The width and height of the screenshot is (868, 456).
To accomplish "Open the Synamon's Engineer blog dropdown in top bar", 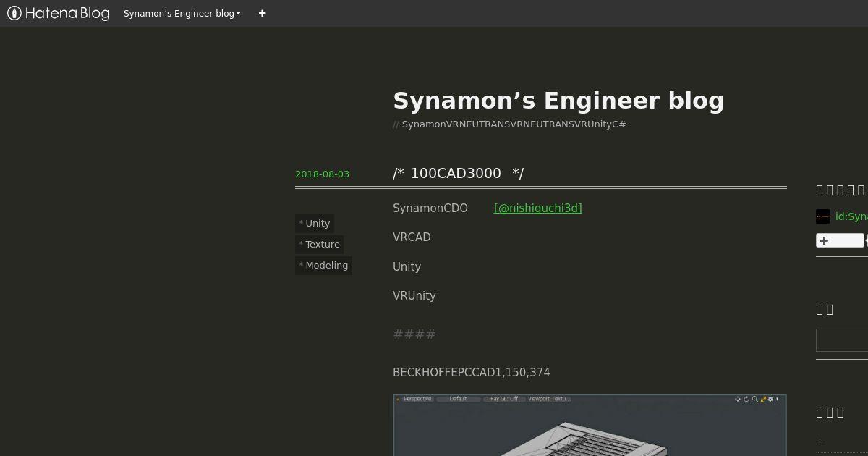I will (x=182, y=14).
